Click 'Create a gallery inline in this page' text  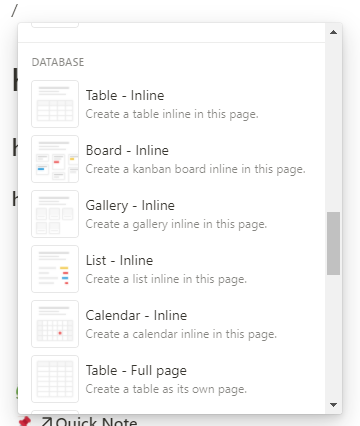(x=176, y=224)
